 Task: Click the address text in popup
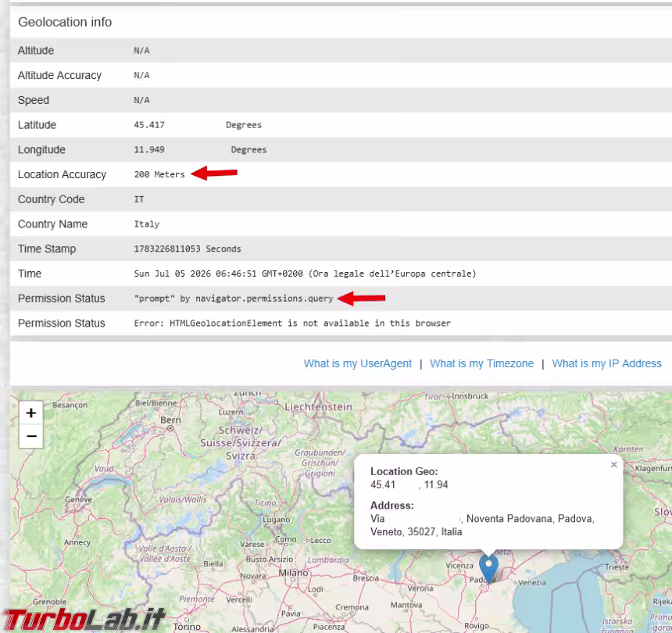coord(482,525)
